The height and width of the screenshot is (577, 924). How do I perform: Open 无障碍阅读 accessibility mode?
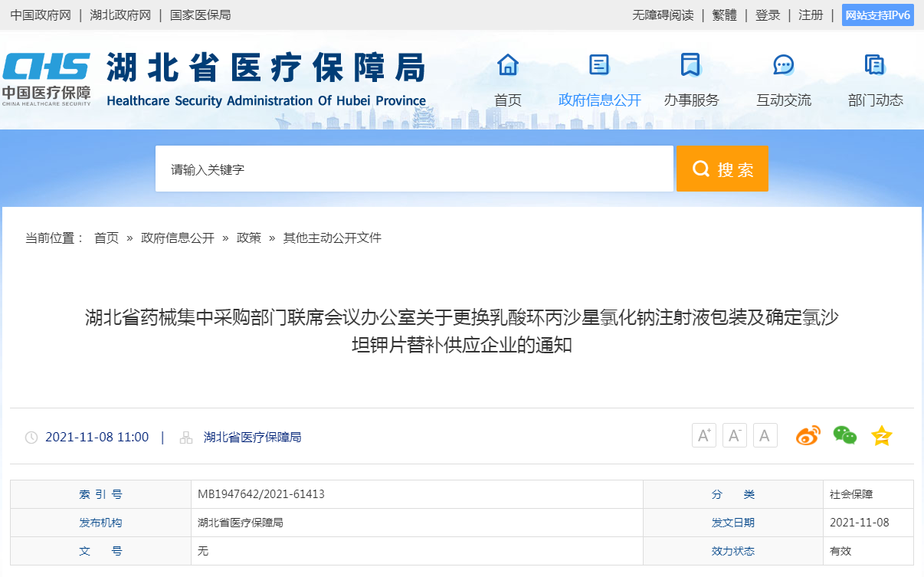click(663, 15)
